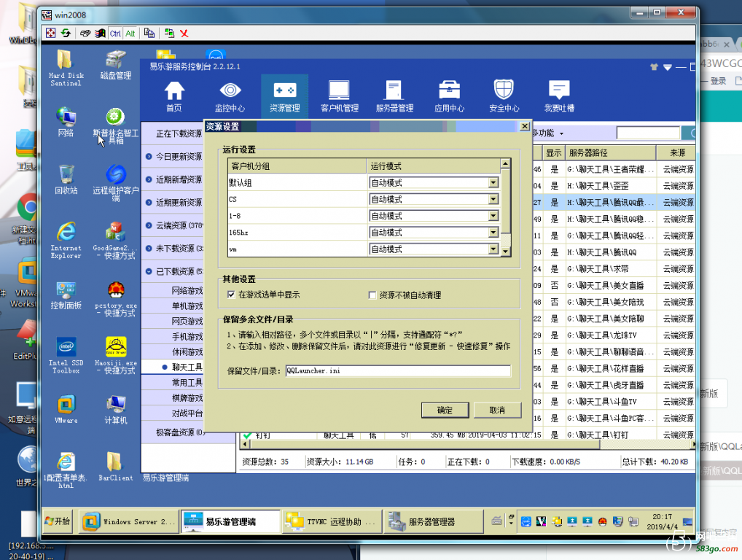Select 近期更新资源 in sidebar

(173, 203)
